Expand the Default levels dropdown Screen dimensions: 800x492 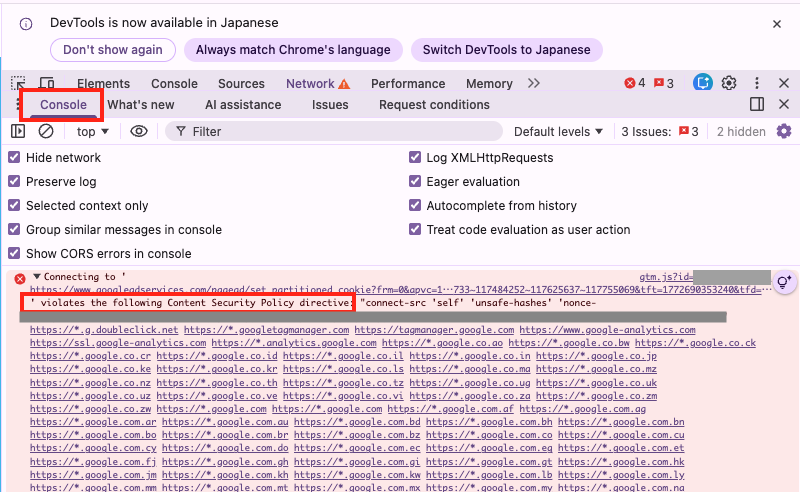[558, 131]
